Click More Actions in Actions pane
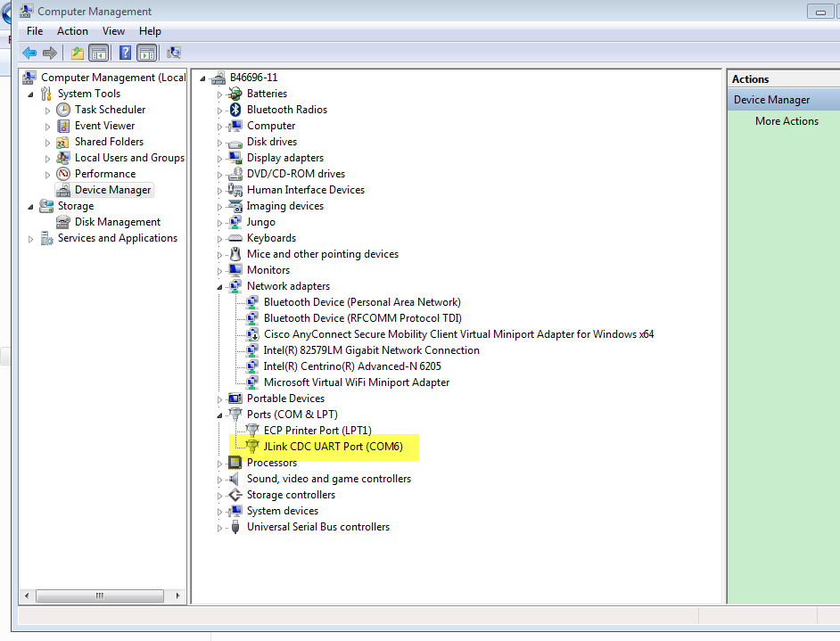This screenshot has width=840, height=641. click(x=786, y=121)
